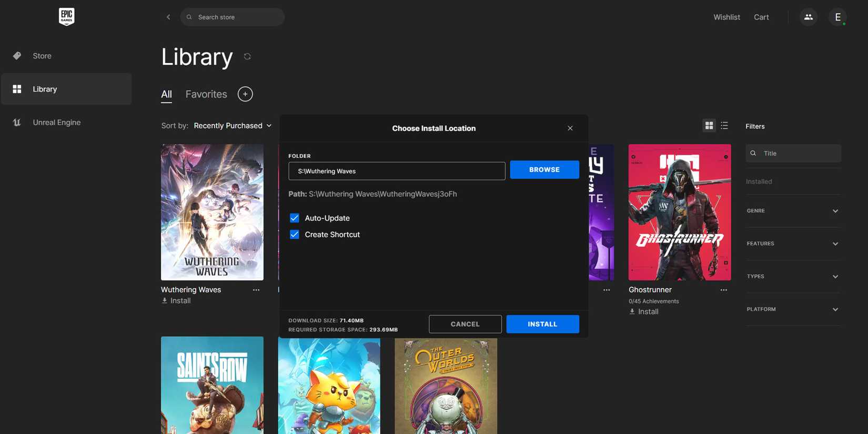Click the Library grid icon in sidebar
Image resolution: width=868 pixels, height=434 pixels.
coord(17,89)
